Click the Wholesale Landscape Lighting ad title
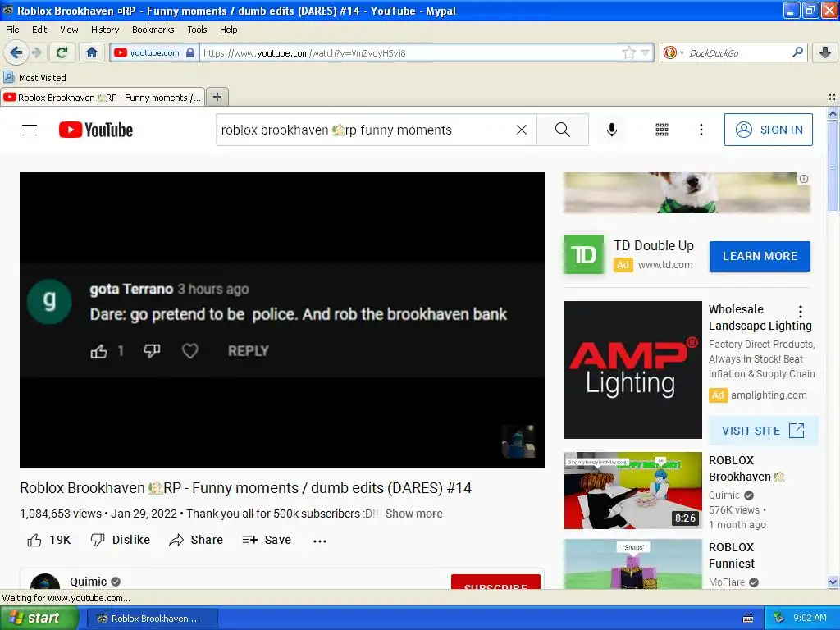Screen dimensions: 840x630 pyautogui.click(x=760, y=317)
